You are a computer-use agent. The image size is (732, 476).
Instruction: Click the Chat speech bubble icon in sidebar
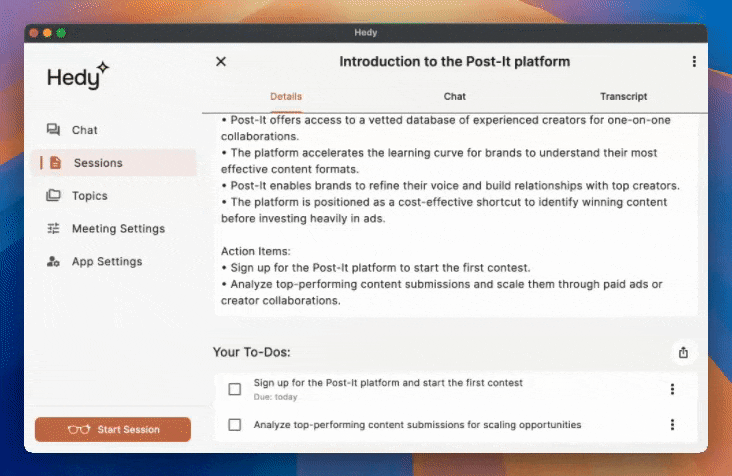54,130
